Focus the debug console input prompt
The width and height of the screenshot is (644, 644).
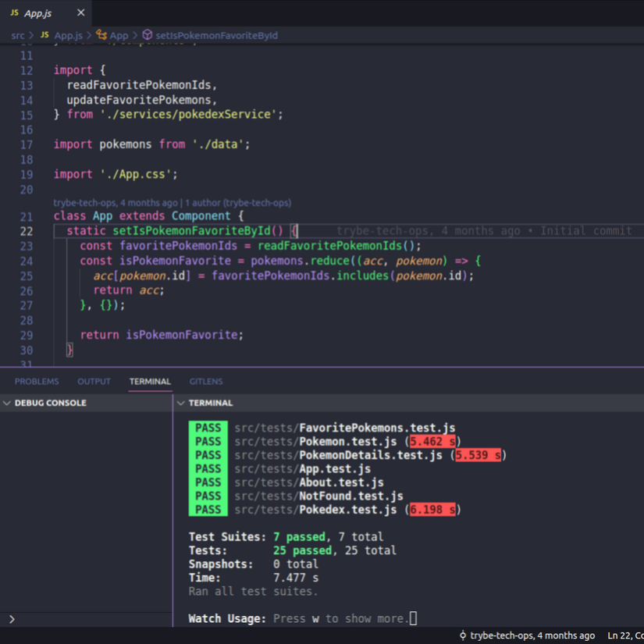pyautogui.click(x=86, y=619)
